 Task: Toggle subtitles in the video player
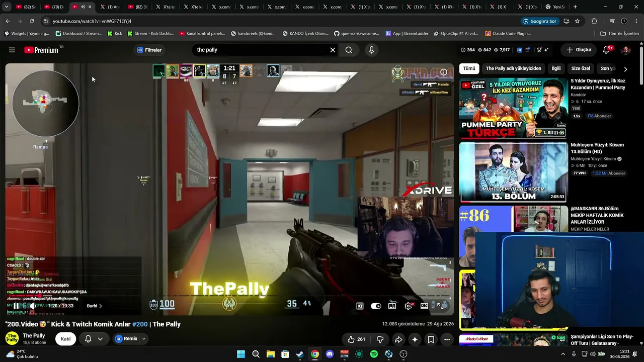point(392,306)
